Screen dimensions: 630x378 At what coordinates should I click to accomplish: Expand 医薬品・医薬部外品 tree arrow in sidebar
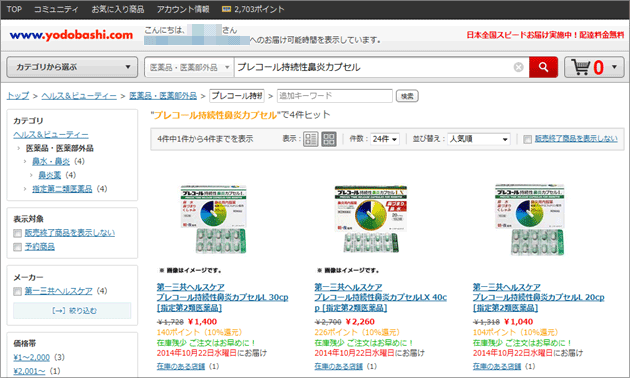click(18, 148)
